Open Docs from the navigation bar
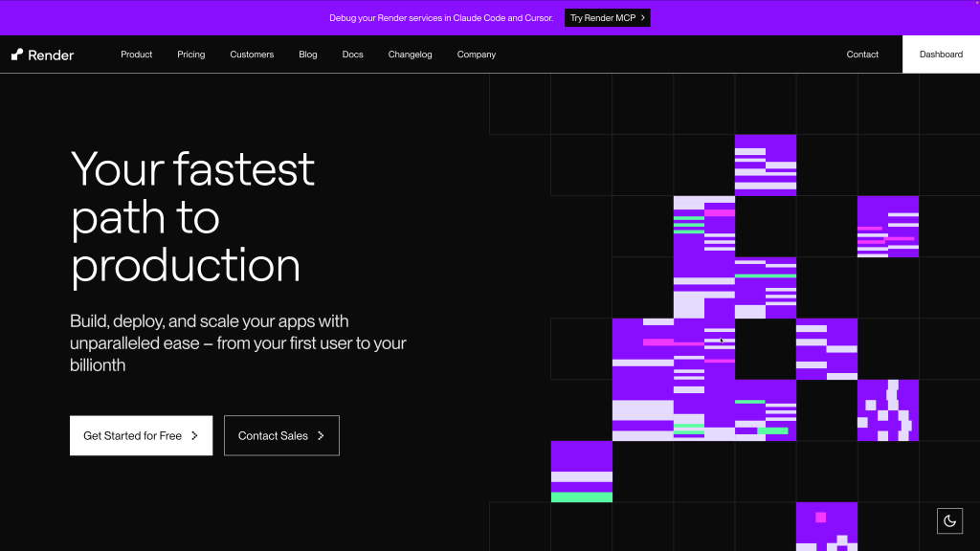 pos(352,55)
